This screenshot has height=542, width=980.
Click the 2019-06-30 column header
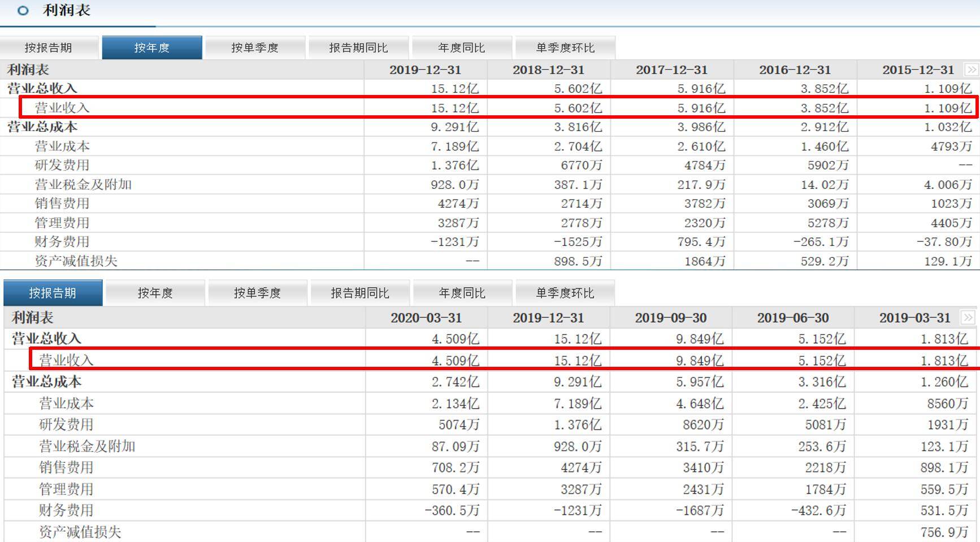793,318
